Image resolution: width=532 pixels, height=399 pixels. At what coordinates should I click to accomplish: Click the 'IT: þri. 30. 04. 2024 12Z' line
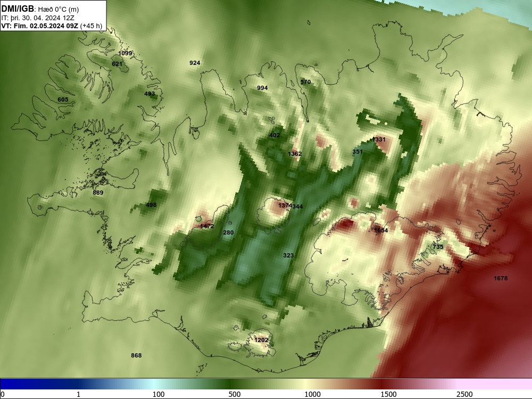(x=38, y=18)
